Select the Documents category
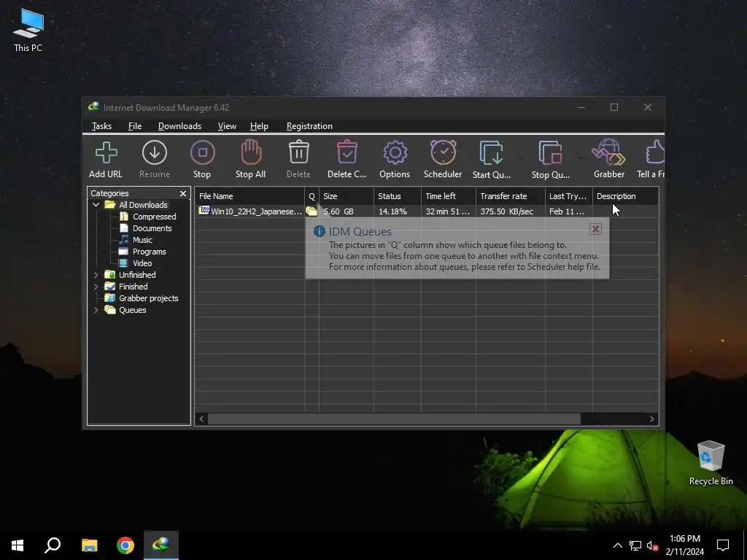747x560 pixels. (x=152, y=228)
